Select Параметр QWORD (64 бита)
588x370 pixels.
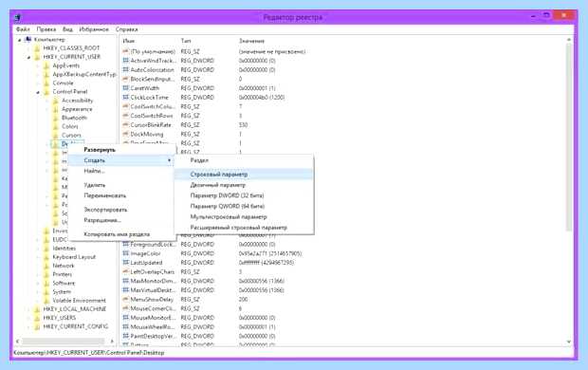[x=244, y=206]
